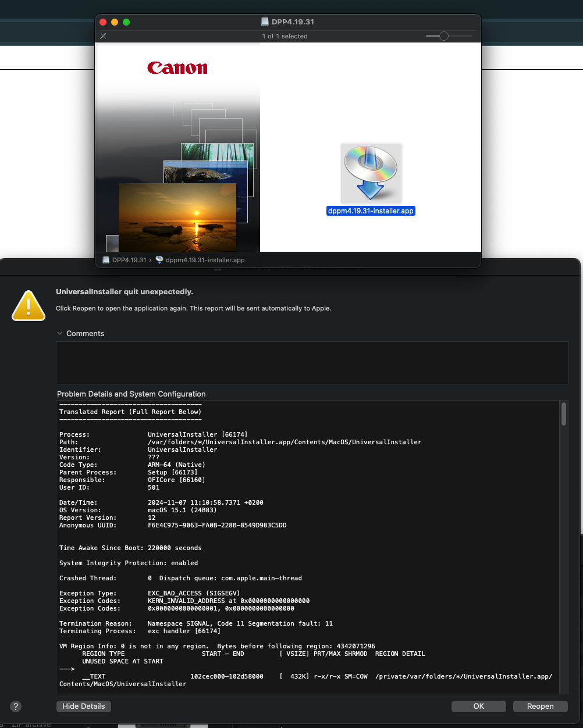The width and height of the screenshot is (583, 728).
Task: Minimize the DPP4.19.31 Finder window
Action: pos(115,22)
